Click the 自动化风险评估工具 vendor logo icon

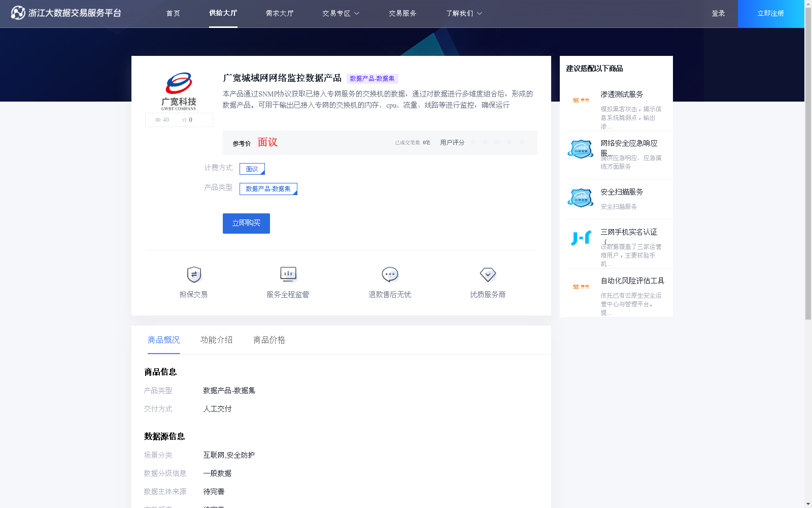581,287
